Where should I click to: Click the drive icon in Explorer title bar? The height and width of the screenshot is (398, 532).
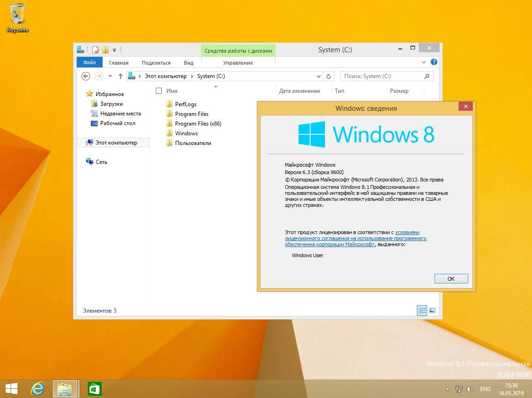80,49
